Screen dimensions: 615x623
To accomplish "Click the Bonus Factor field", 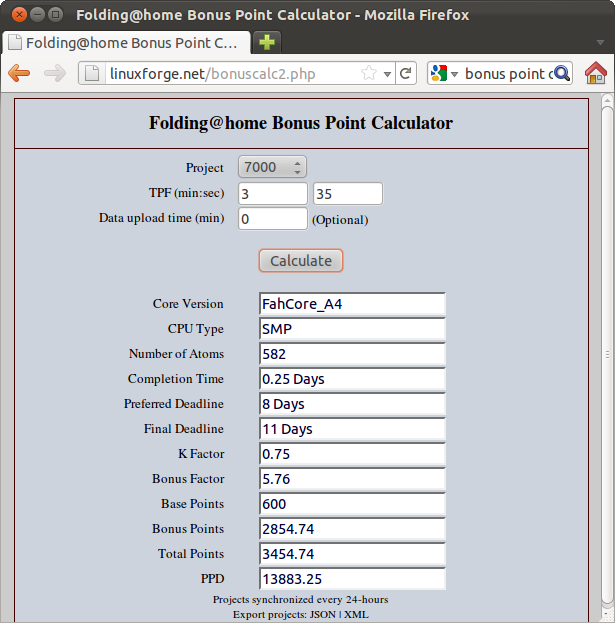I will click(x=352, y=479).
